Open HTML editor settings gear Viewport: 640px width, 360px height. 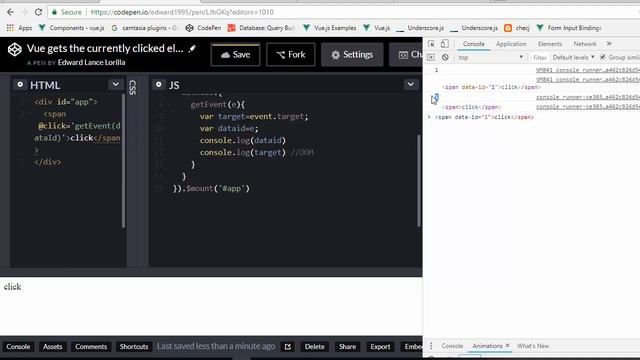(20, 84)
